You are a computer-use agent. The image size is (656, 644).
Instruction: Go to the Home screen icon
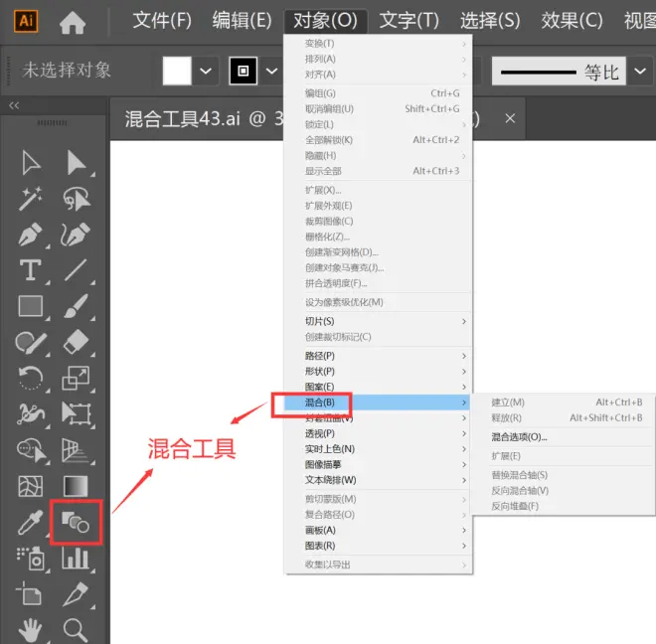coord(73,22)
